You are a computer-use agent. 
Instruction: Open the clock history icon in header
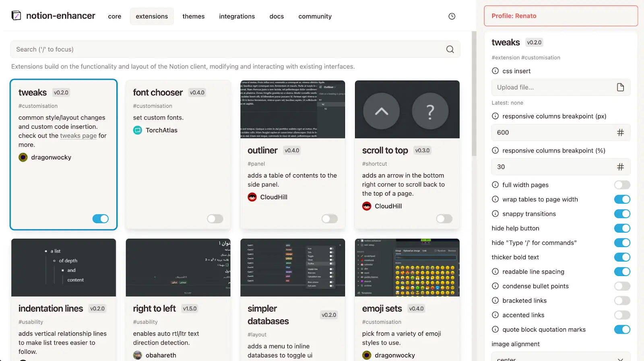[452, 16]
